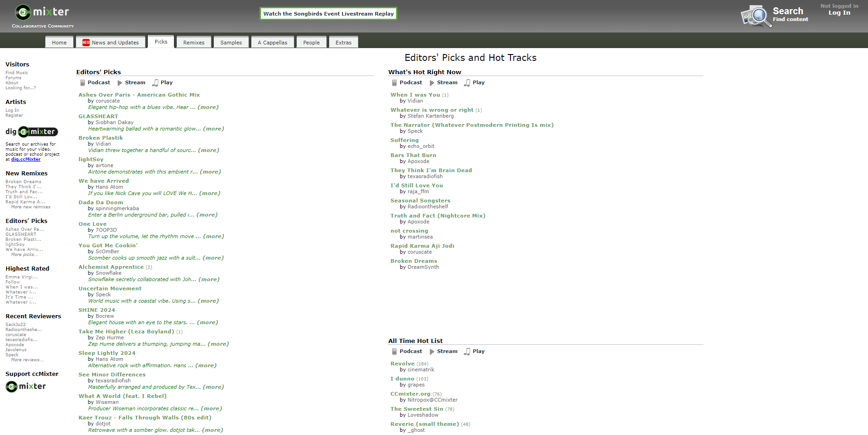Go to the People tab
The width and height of the screenshot is (868, 435).
(311, 42)
